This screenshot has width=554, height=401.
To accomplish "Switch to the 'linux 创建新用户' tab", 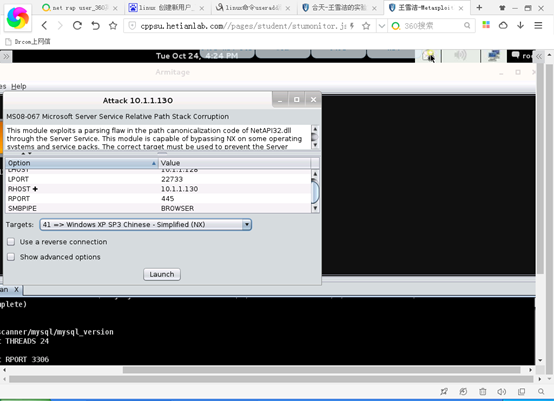I will [166, 8].
